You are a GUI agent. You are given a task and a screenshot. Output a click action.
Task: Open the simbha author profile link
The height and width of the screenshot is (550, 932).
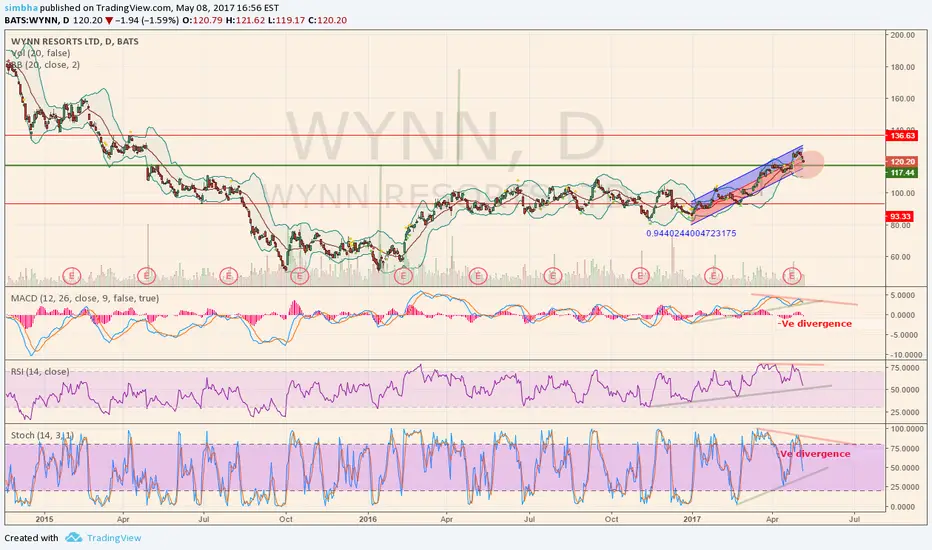[21, 8]
